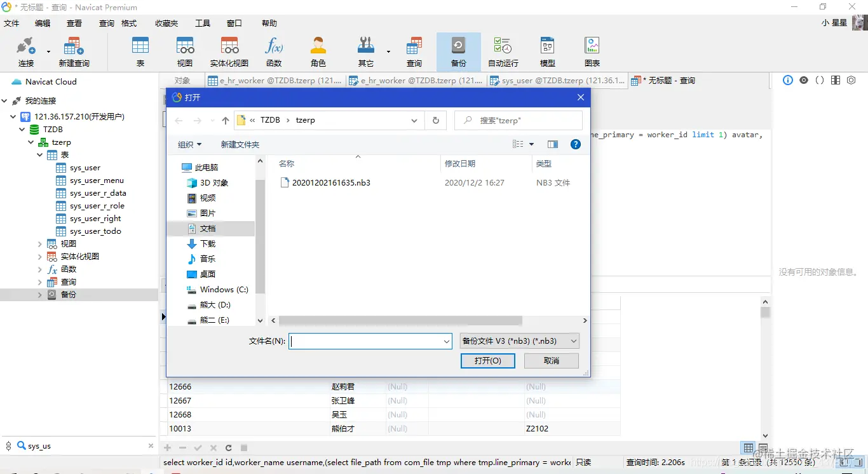Toggle the preview pane in file dialog
The width and height of the screenshot is (868, 474).
click(553, 144)
